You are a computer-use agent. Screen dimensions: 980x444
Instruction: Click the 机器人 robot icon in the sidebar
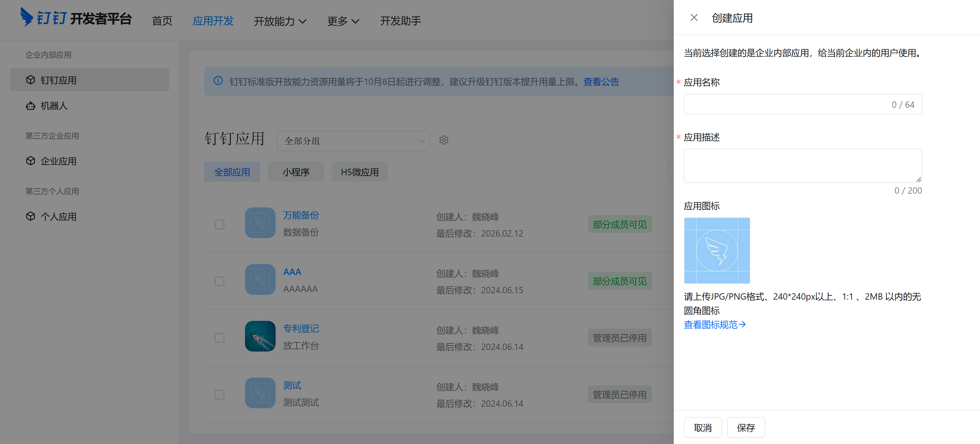pos(30,106)
